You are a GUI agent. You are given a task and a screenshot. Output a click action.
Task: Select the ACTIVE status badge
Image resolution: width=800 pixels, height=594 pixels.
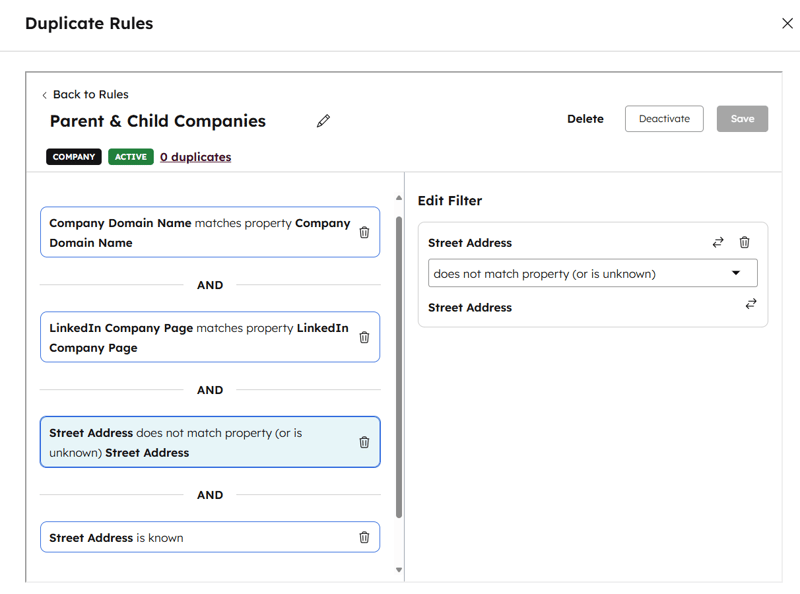pos(130,157)
